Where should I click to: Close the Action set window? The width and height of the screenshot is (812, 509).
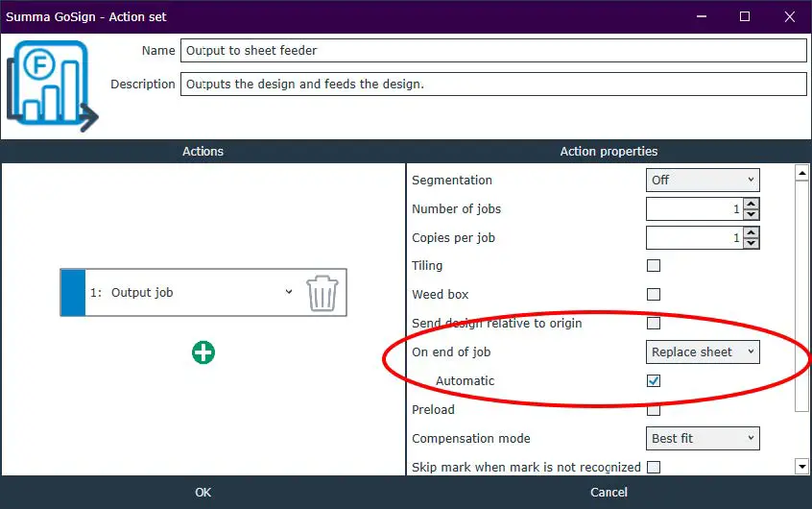[789, 16]
